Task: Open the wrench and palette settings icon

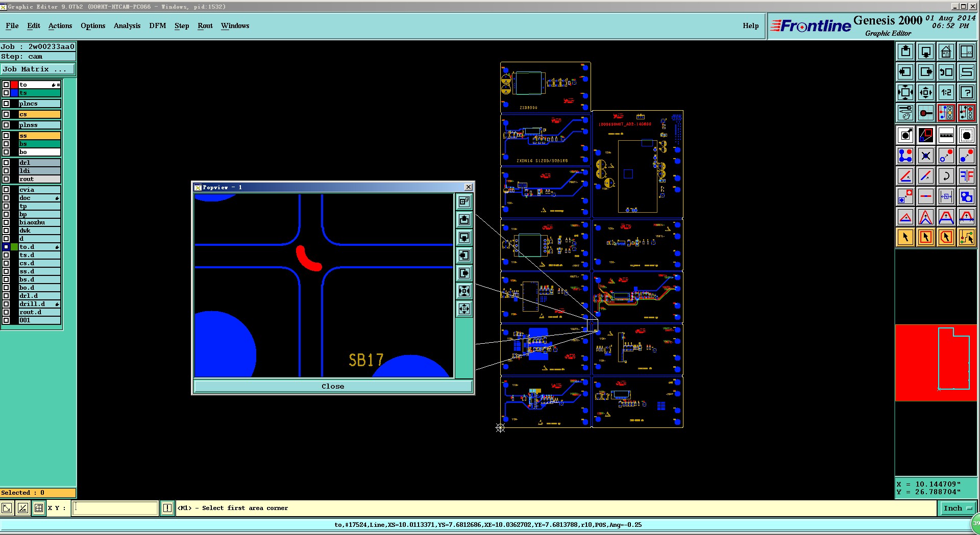Action: pyautogui.click(x=905, y=113)
